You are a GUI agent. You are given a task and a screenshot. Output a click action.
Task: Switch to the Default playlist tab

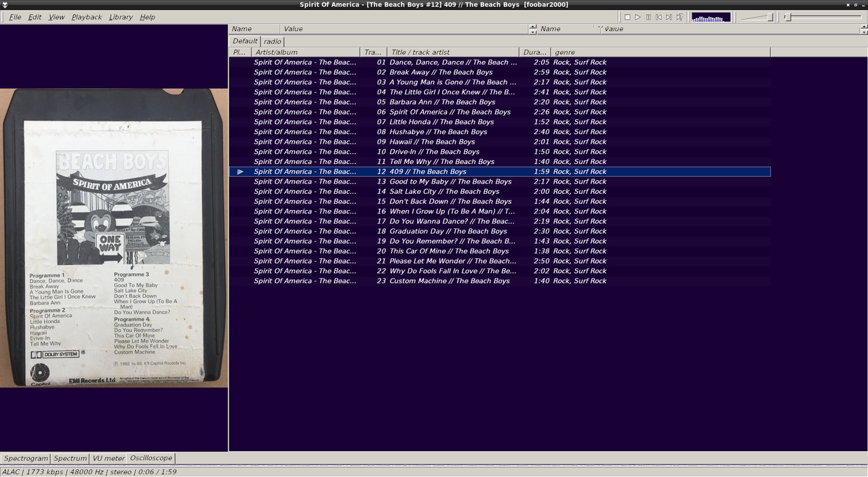click(x=245, y=41)
